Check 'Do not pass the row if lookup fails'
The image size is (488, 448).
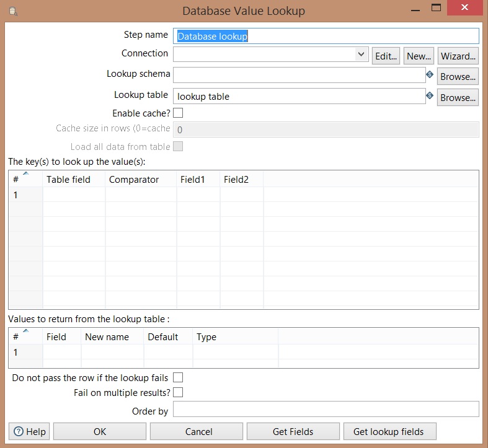pyautogui.click(x=178, y=377)
